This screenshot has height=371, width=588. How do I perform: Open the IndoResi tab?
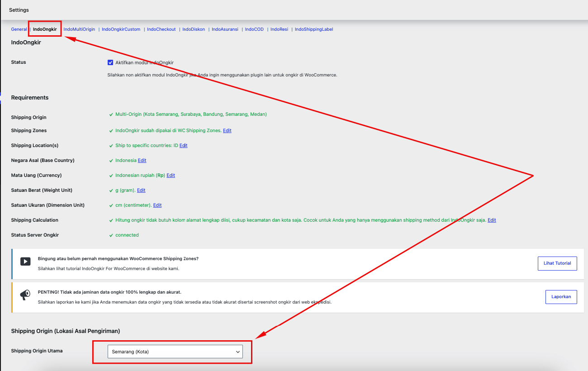pyautogui.click(x=279, y=29)
